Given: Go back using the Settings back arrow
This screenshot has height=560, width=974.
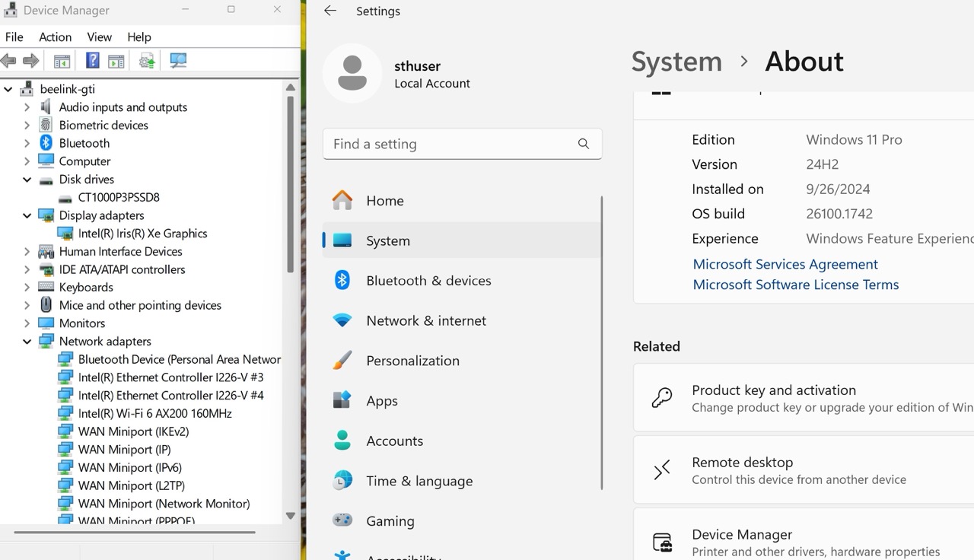Looking at the screenshot, I should pyautogui.click(x=329, y=11).
